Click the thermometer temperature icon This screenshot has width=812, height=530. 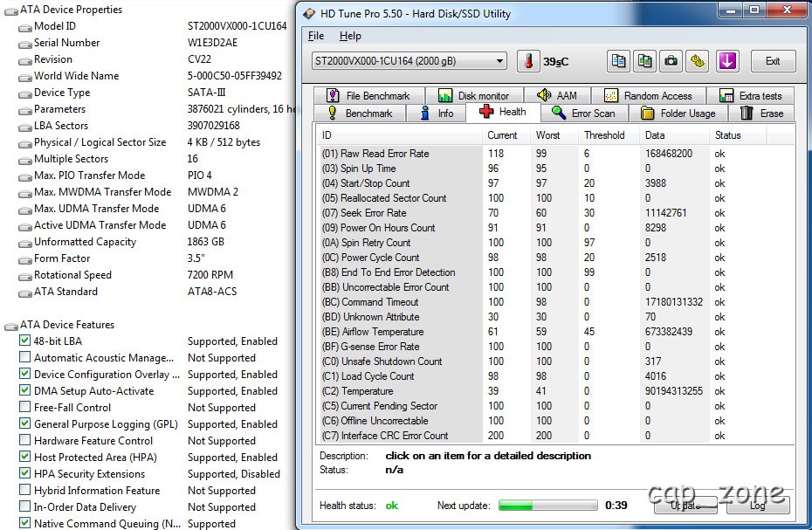pyautogui.click(x=528, y=61)
